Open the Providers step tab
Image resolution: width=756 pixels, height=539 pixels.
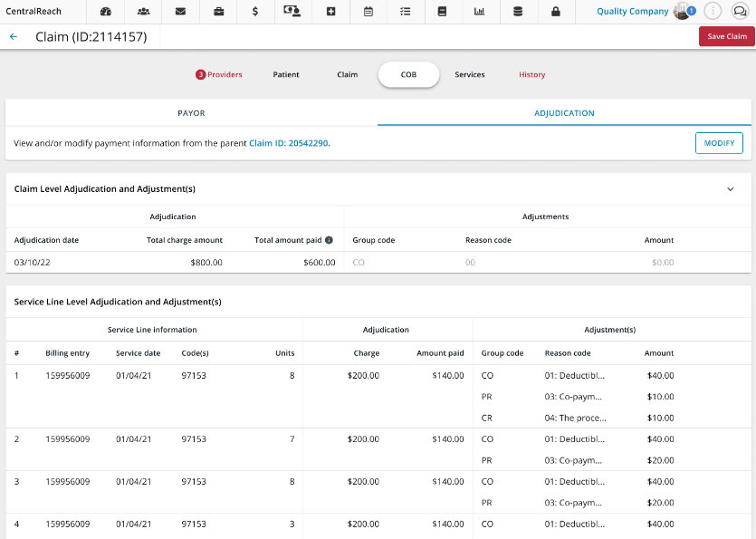click(x=219, y=74)
